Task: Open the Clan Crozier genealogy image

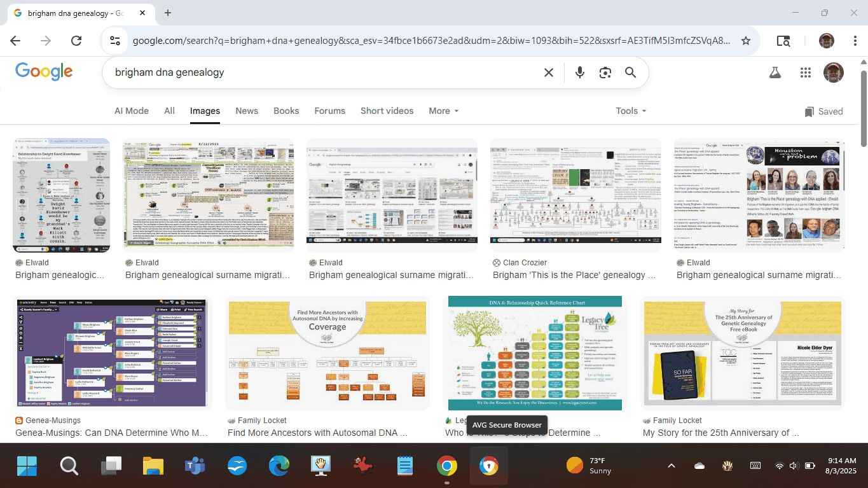Action: click(x=575, y=195)
